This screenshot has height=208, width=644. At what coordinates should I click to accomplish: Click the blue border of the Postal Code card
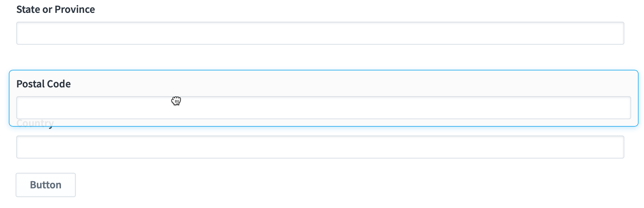[323, 70]
